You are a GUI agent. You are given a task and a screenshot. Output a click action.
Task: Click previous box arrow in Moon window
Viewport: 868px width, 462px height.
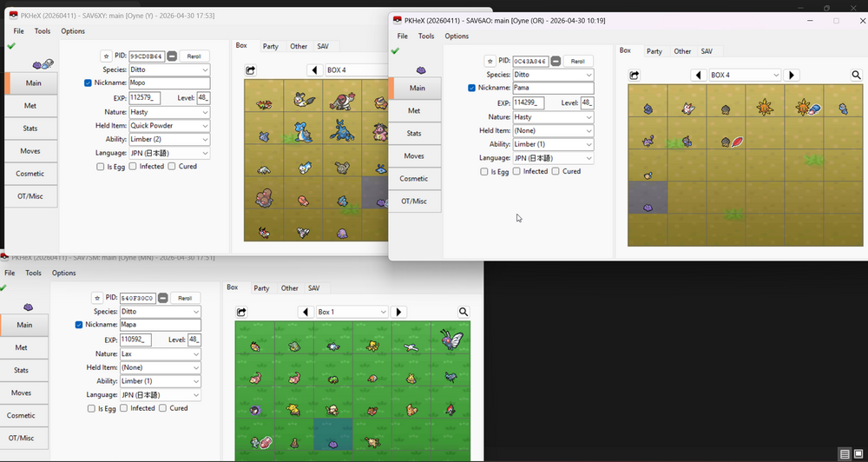306,312
